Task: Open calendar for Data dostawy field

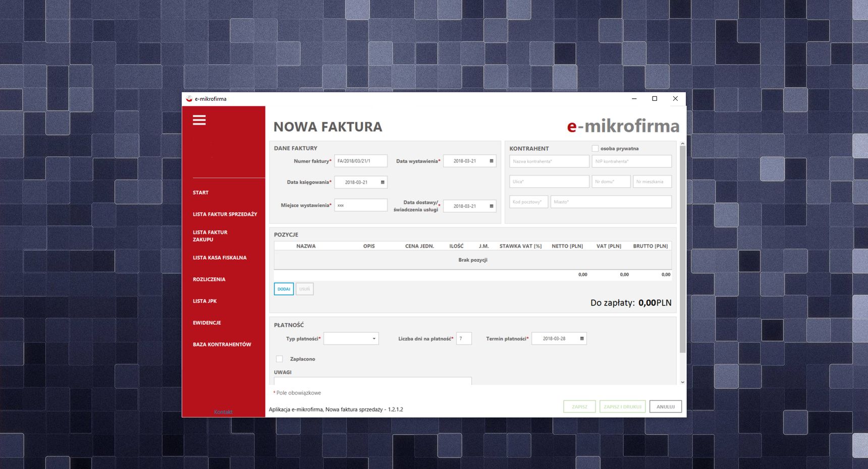Action: 492,206
